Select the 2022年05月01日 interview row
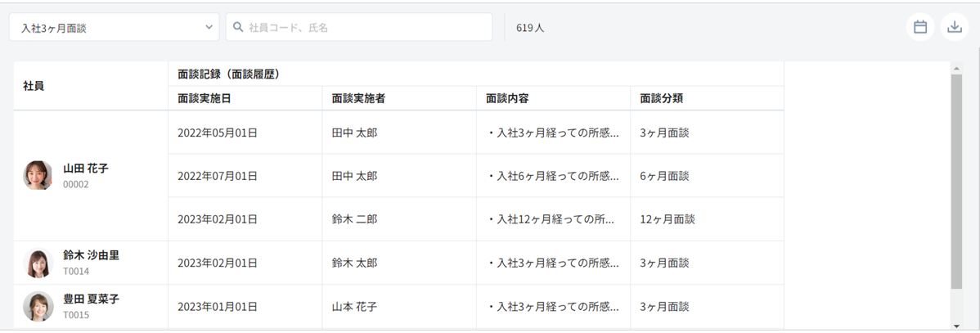The width and height of the screenshot is (980, 333). [218, 133]
